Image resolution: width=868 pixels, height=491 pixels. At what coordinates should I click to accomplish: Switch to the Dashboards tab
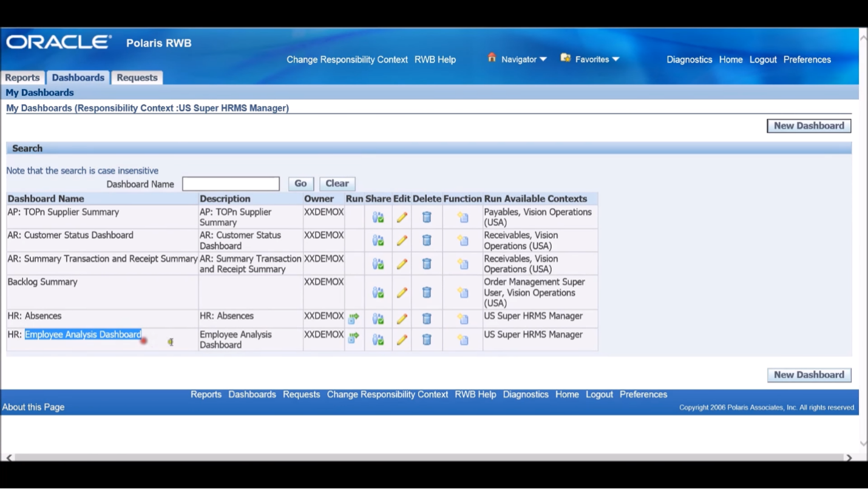click(x=78, y=78)
